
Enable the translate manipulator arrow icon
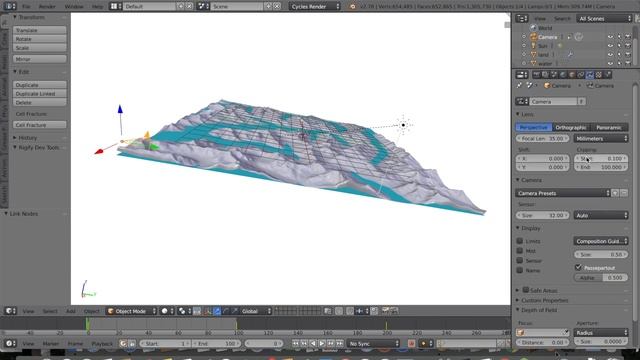coord(217,311)
